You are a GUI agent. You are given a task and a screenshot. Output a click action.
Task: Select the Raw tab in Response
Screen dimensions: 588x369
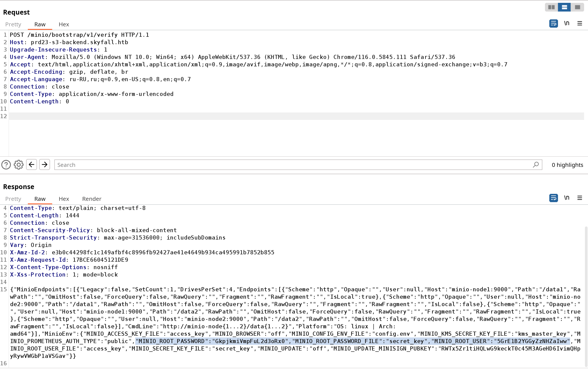pos(40,199)
